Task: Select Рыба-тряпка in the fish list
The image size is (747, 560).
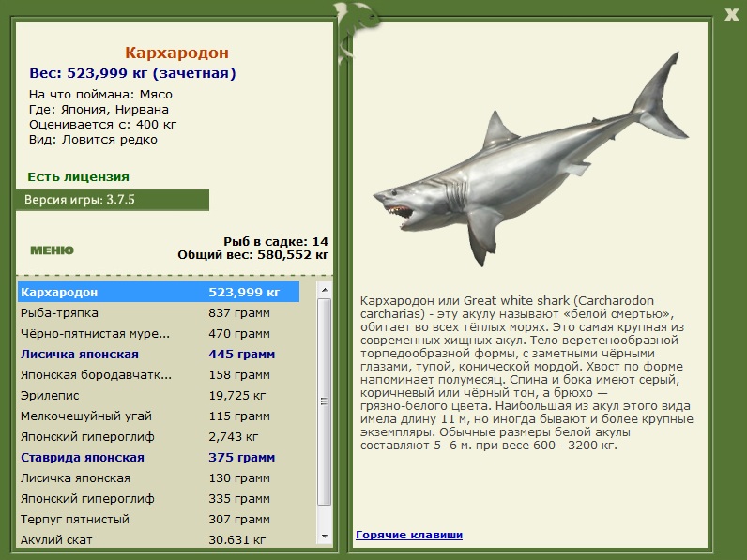Action: point(159,313)
